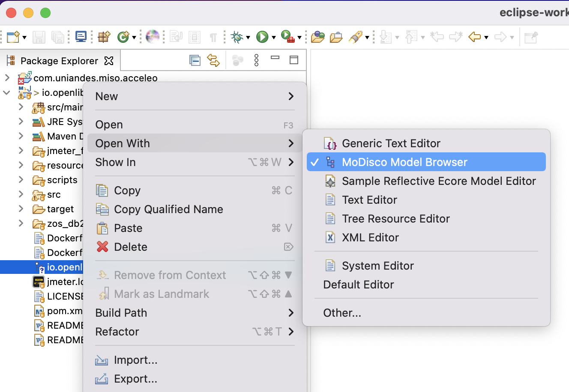The width and height of the screenshot is (569, 392).
Task: Open the Run dropdown arrow
Action: tap(273, 38)
